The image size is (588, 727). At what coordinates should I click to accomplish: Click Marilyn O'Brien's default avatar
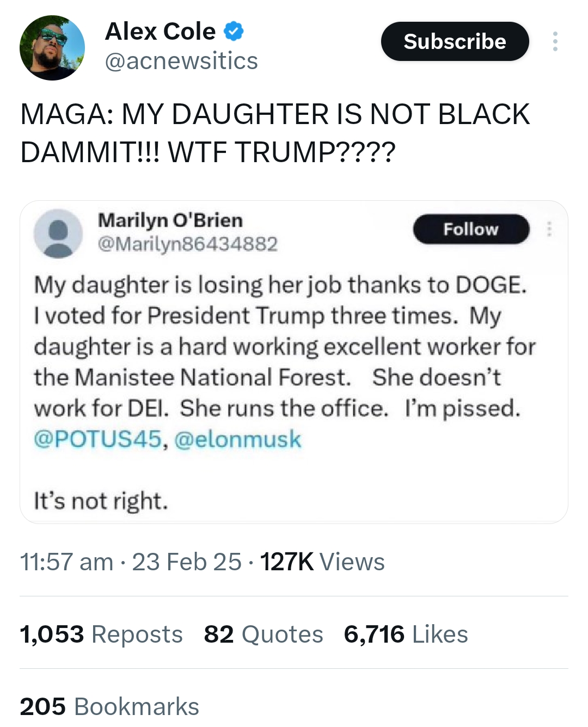click(x=58, y=233)
